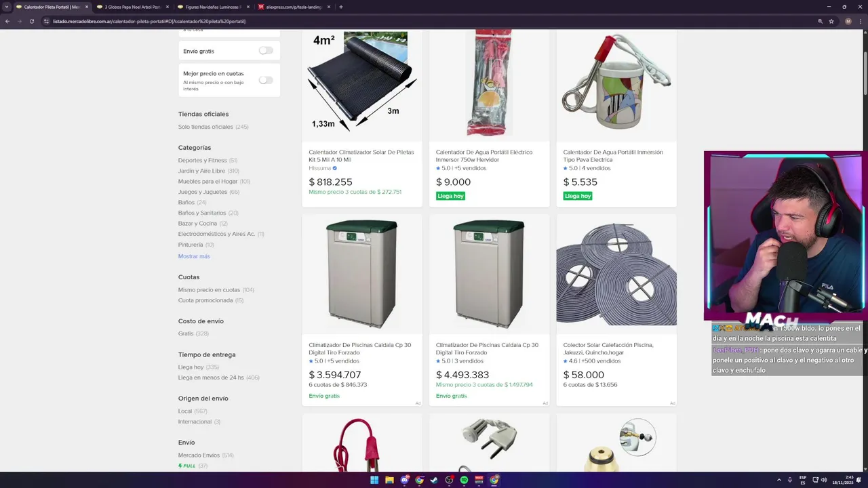Open Calentador De Agua Portátil Inmersión Tipo Pava listing
868x488 pixels.
tap(613, 156)
